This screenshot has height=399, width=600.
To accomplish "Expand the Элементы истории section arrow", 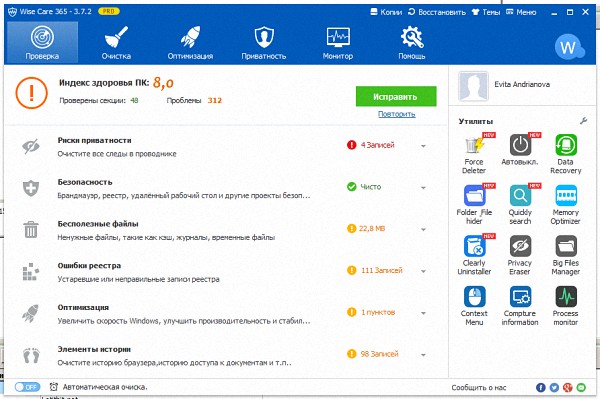I will (423, 355).
